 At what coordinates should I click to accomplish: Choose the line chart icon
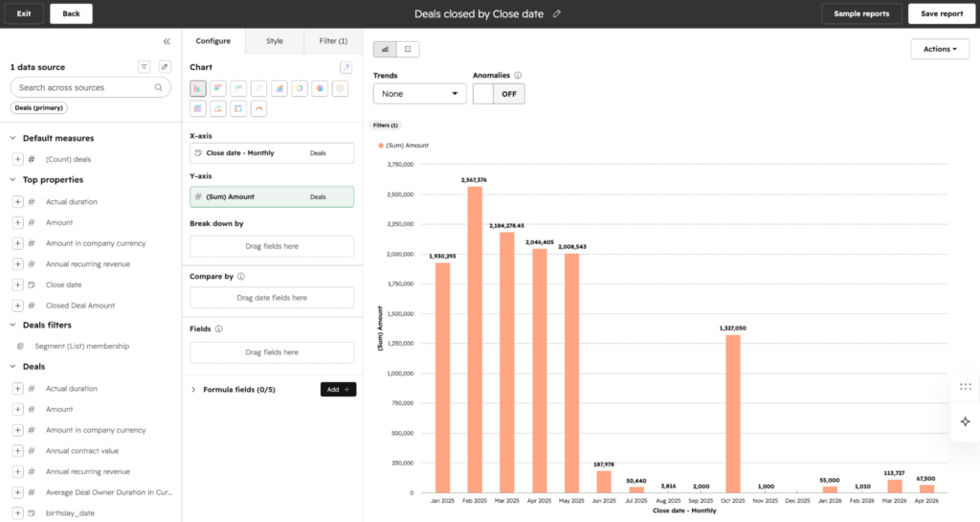(x=238, y=89)
